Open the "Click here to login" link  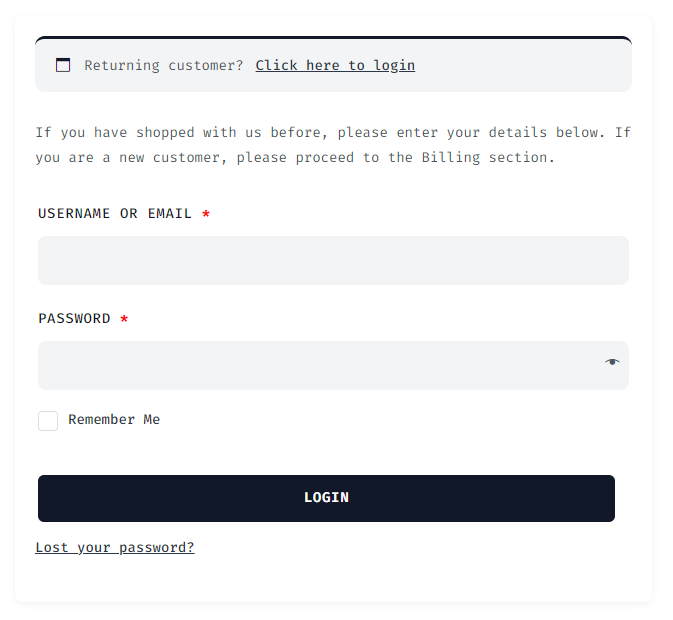(335, 66)
